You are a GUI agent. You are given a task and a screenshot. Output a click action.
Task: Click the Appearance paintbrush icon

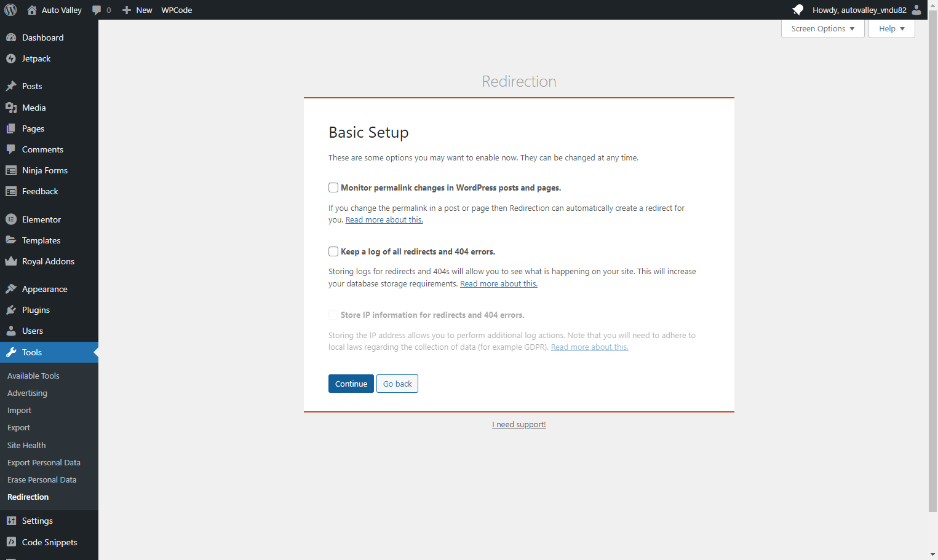(x=11, y=289)
